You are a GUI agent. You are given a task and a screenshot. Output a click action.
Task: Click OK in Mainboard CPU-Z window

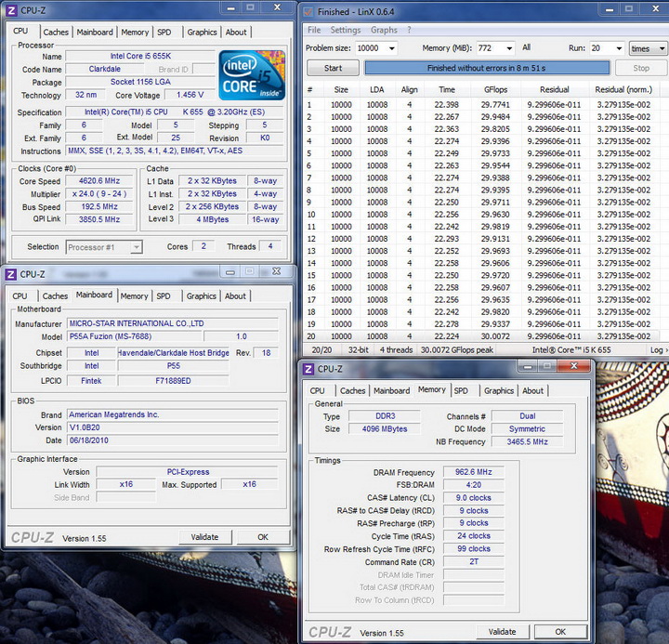coord(263,537)
